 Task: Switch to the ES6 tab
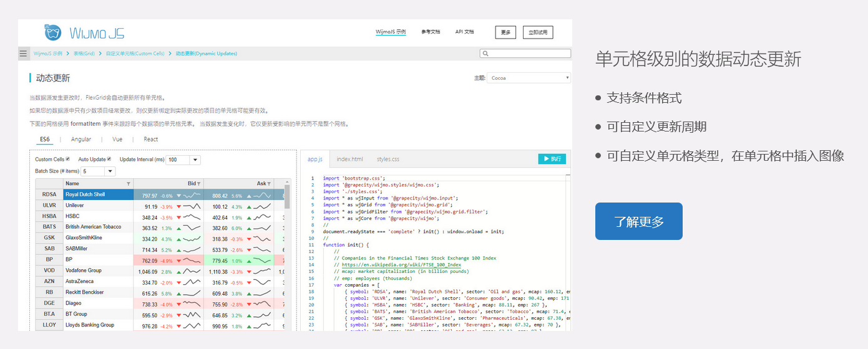click(x=45, y=140)
